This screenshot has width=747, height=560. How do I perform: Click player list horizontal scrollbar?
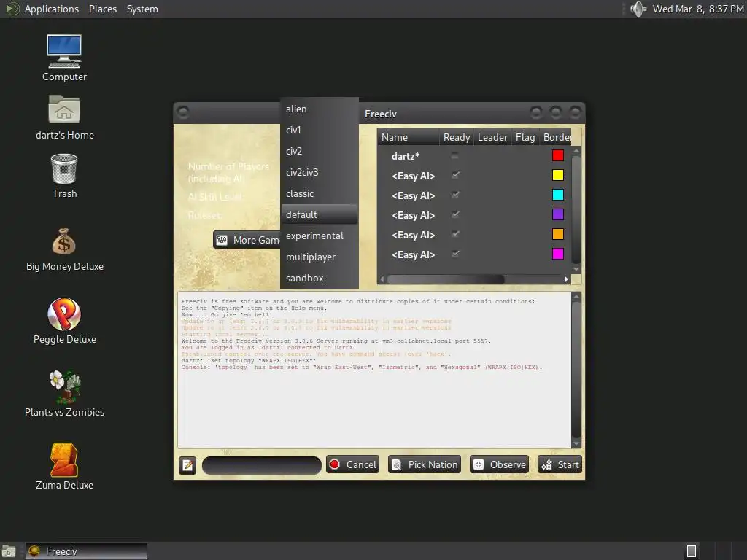coord(446,279)
